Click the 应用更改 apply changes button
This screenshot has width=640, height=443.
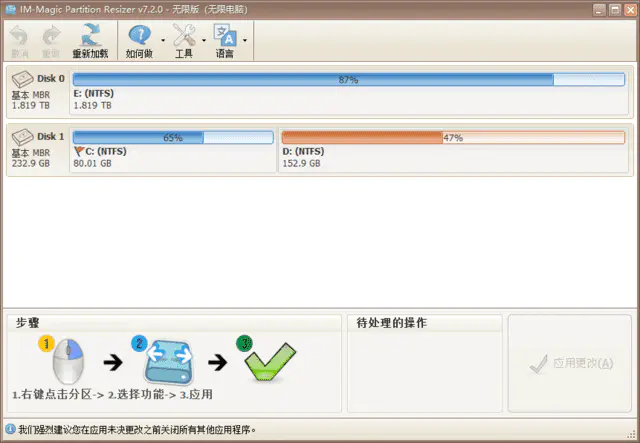coord(571,364)
